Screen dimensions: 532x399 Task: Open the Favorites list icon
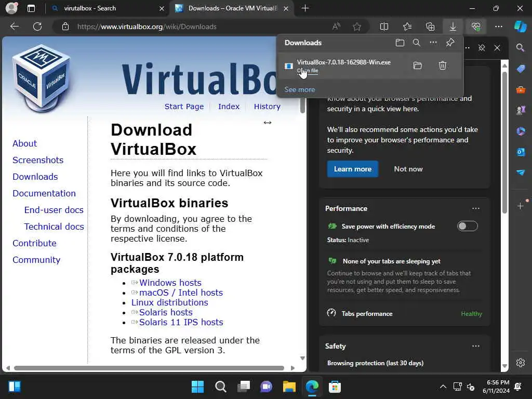(x=407, y=26)
